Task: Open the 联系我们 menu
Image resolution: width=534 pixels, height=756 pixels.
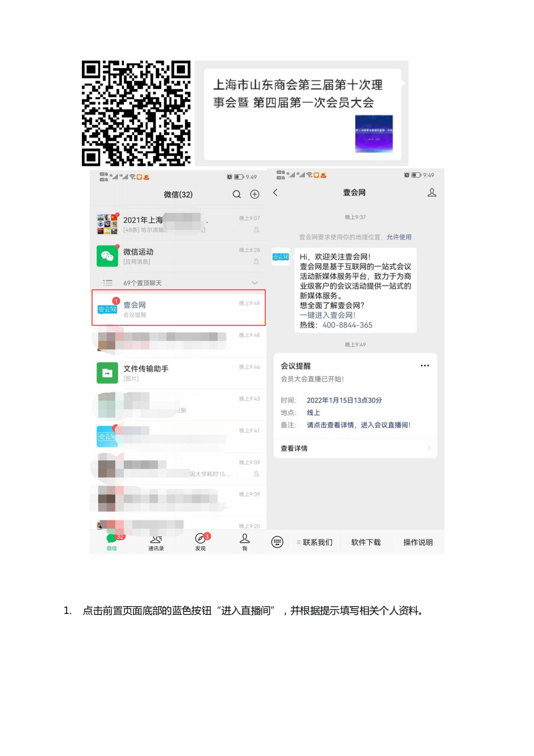Action: (314, 542)
